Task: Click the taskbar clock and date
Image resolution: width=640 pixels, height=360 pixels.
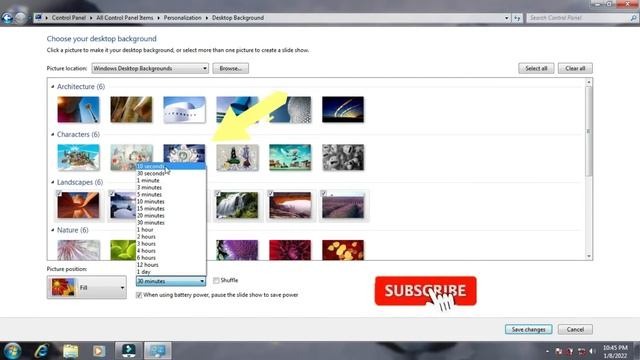Action: click(615, 351)
